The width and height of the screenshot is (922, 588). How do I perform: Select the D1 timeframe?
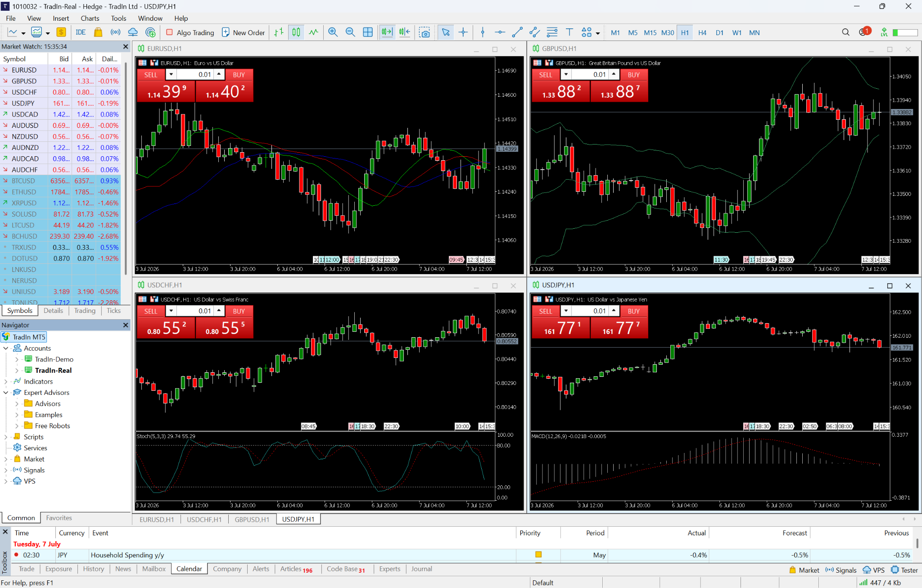point(719,32)
